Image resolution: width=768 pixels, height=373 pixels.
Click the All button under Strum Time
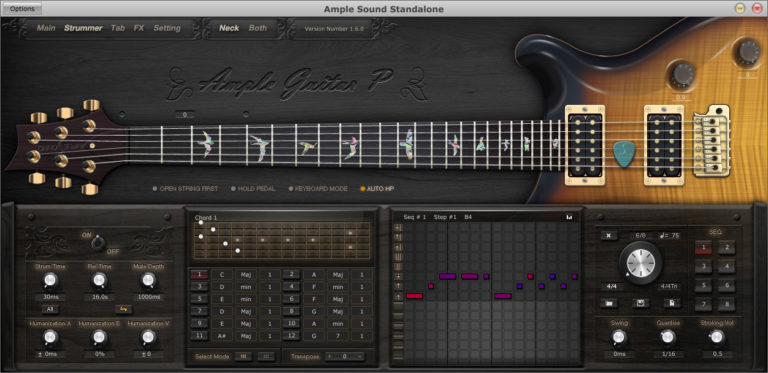(x=49, y=309)
